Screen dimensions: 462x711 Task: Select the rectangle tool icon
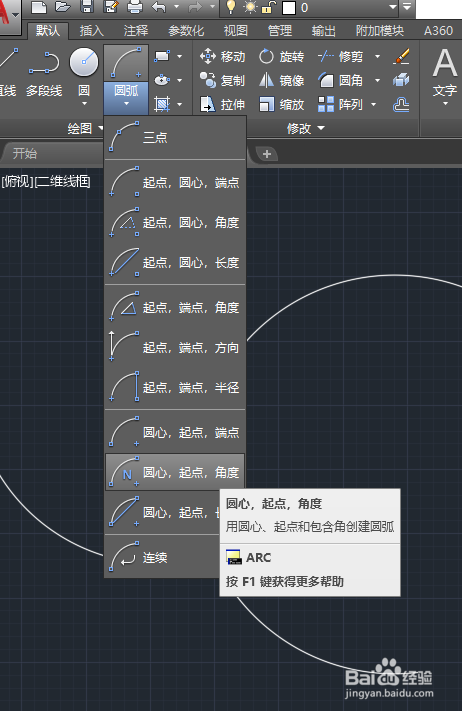point(162,56)
